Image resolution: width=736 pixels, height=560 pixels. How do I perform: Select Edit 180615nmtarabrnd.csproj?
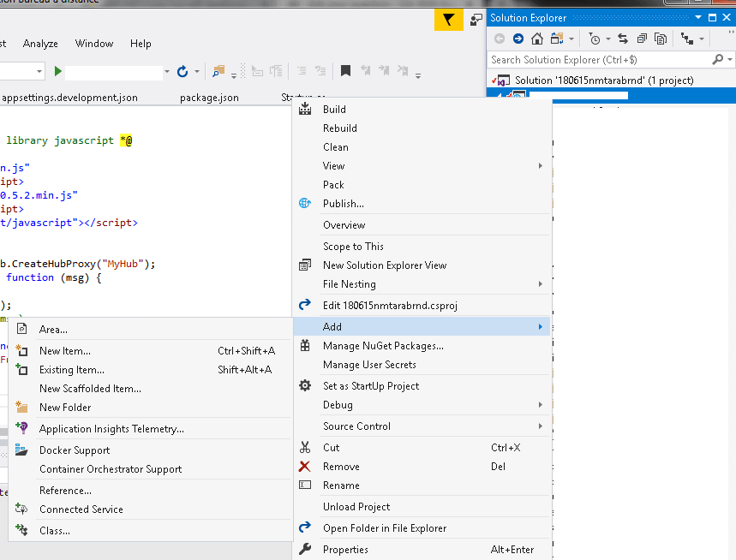pyautogui.click(x=422, y=306)
